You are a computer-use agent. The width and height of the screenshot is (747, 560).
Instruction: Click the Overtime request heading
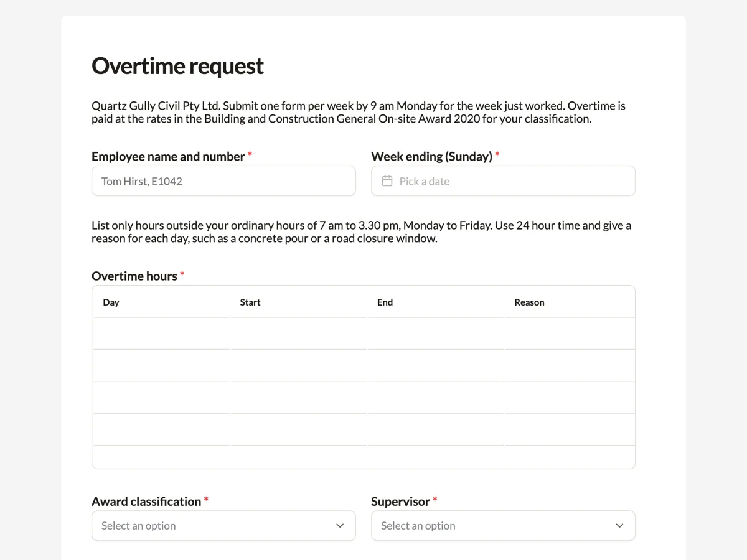tap(177, 66)
